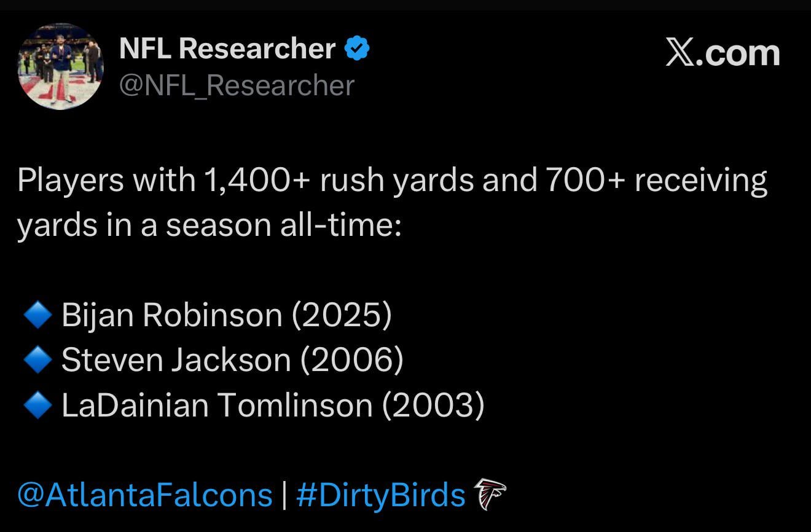Select the Bijan Robinson name text
811x532 pixels.
coord(171,316)
